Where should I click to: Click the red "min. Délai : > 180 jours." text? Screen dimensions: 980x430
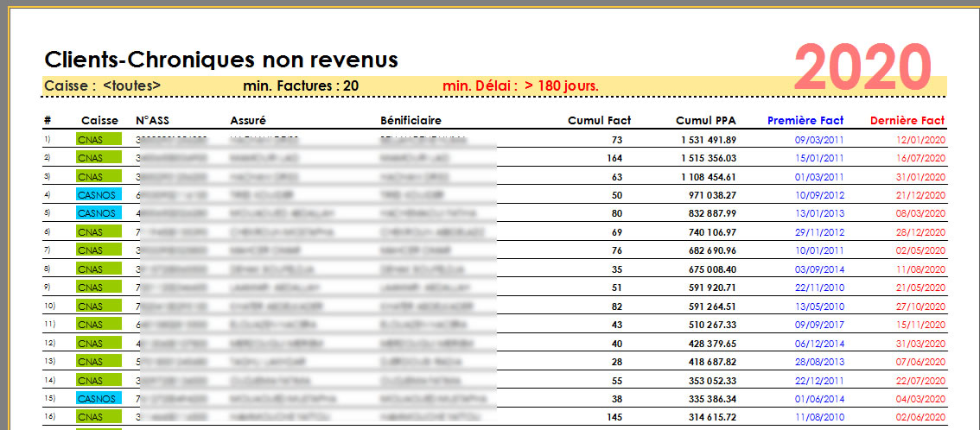(520, 85)
